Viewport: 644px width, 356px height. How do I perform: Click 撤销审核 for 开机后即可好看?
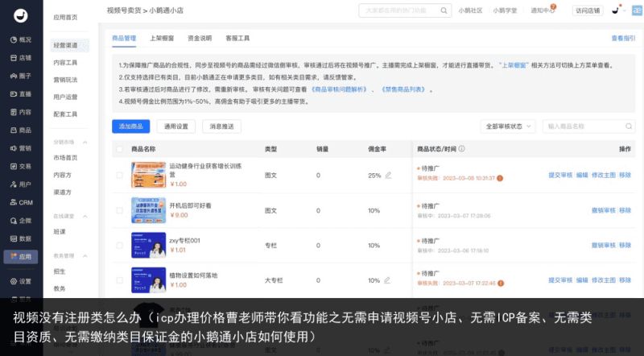pos(603,210)
